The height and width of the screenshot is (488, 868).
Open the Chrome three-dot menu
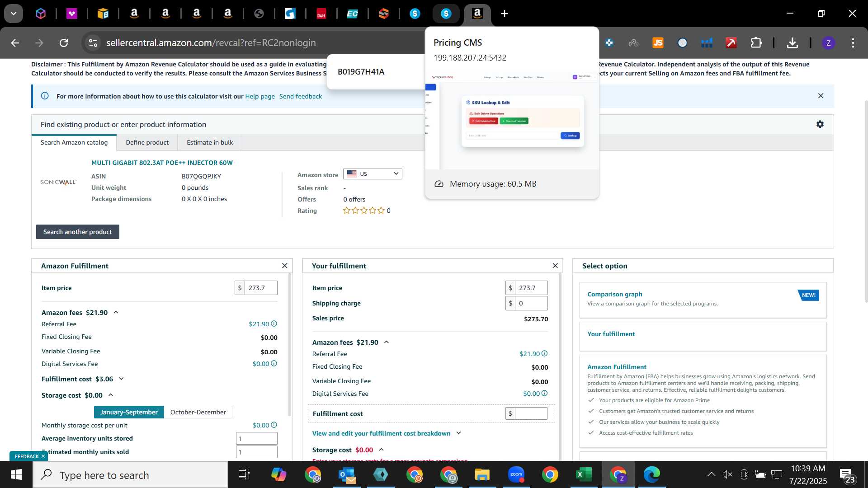853,43
